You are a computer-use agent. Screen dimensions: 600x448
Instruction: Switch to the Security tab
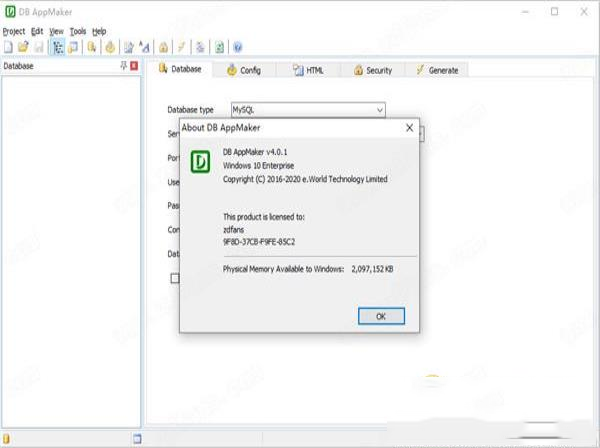373,70
